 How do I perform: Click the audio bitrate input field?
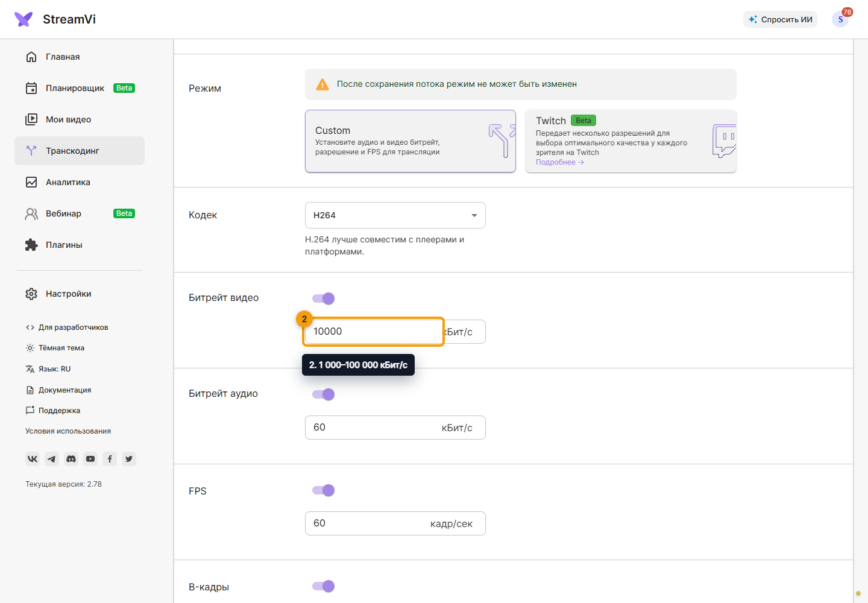pyautogui.click(x=395, y=428)
